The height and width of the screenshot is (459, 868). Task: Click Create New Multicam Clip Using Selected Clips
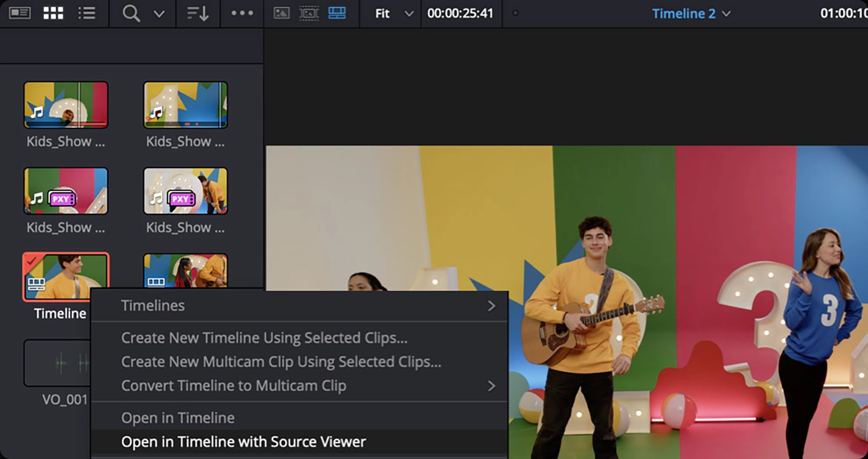coord(281,361)
